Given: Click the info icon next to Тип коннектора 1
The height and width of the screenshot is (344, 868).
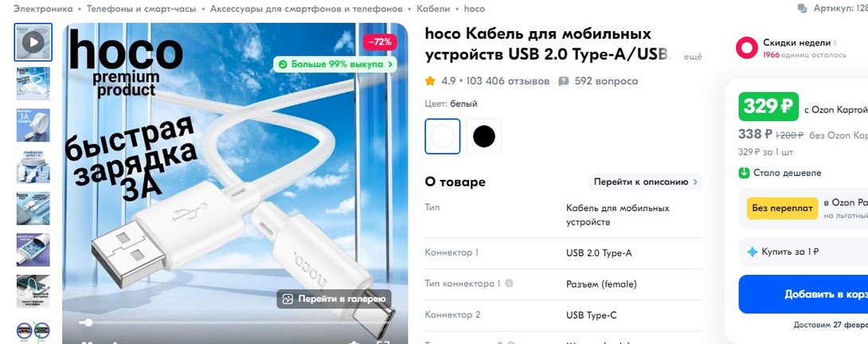Looking at the screenshot, I should tap(509, 283).
